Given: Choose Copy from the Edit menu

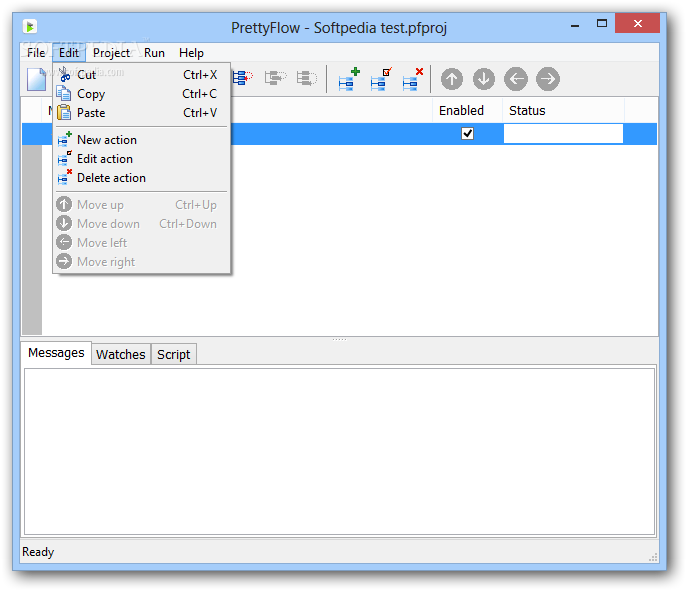Looking at the screenshot, I should (141, 94).
